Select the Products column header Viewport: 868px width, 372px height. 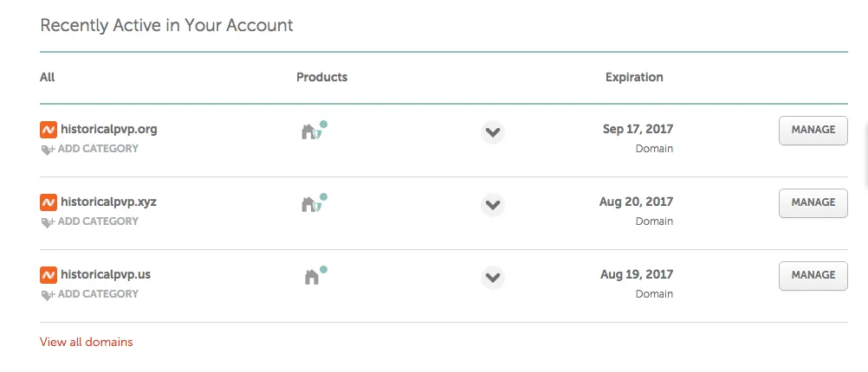click(321, 77)
